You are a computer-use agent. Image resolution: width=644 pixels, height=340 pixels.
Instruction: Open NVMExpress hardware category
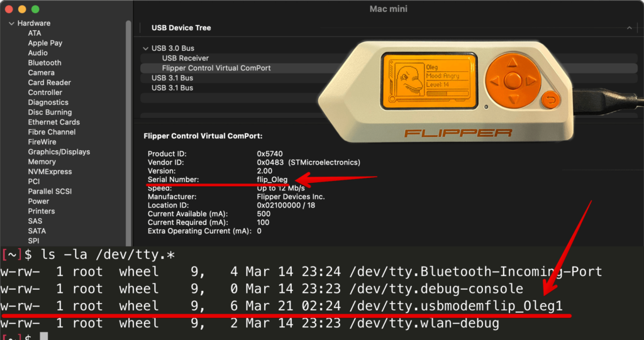coord(50,172)
